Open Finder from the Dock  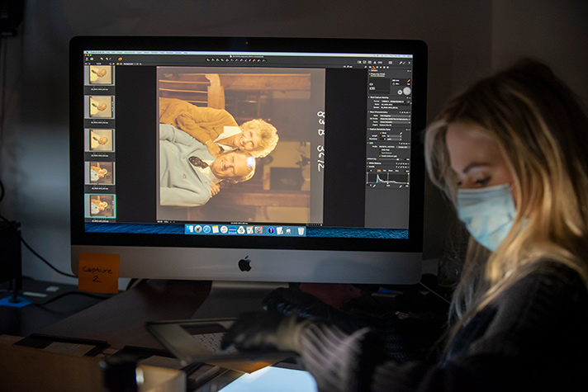coord(189,230)
